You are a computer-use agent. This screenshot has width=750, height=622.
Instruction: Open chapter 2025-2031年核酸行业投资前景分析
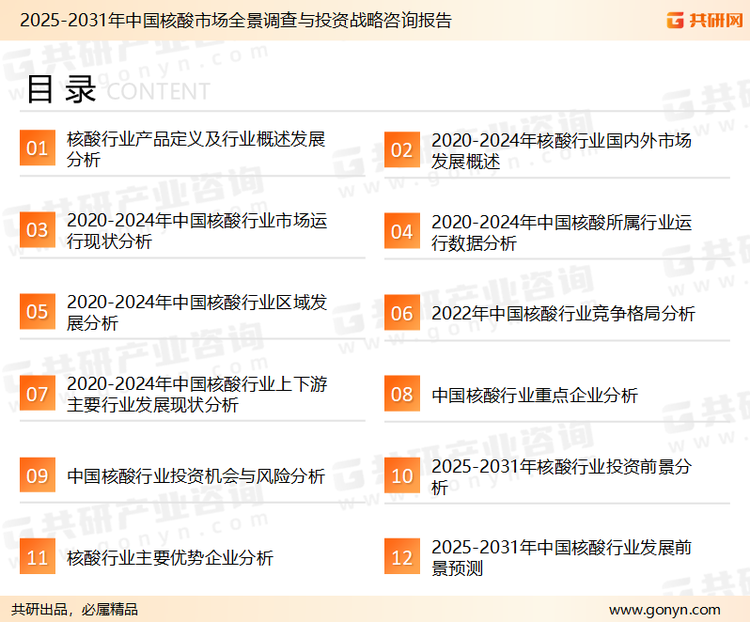pyautogui.click(x=562, y=477)
